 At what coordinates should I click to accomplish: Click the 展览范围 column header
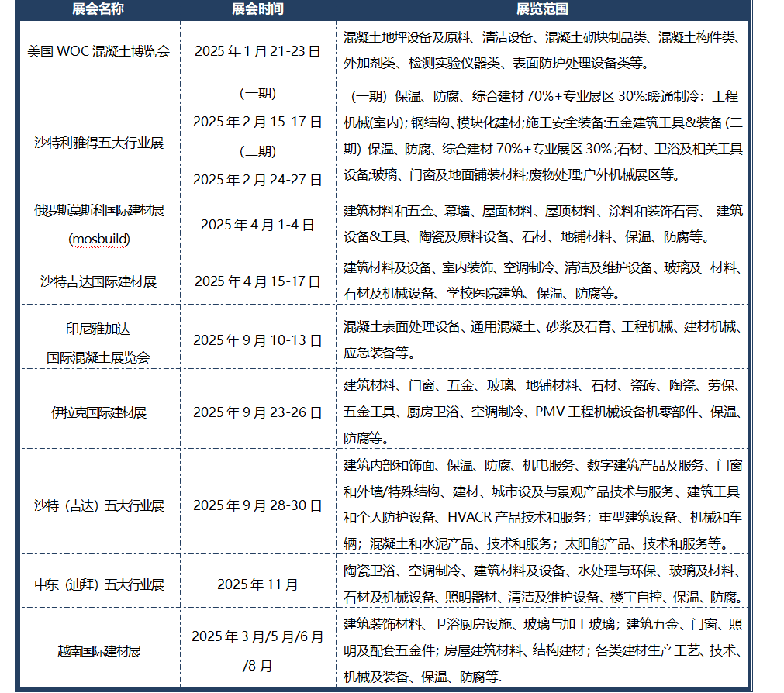[542, 9]
